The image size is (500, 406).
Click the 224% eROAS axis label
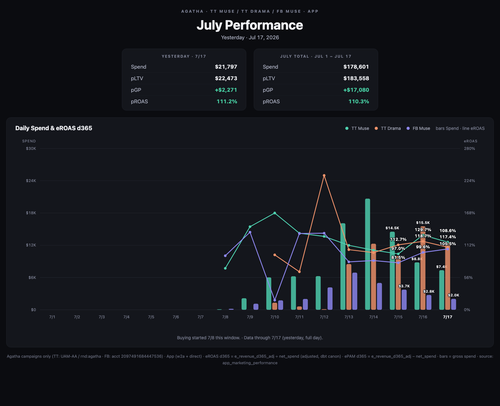pos(470,181)
